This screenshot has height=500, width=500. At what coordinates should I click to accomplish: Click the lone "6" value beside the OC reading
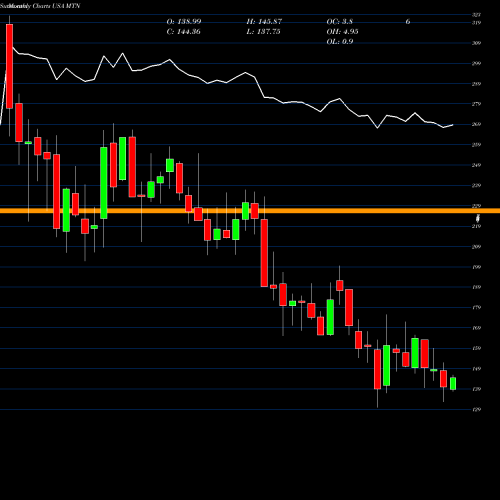pyautogui.click(x=408, y=22)
